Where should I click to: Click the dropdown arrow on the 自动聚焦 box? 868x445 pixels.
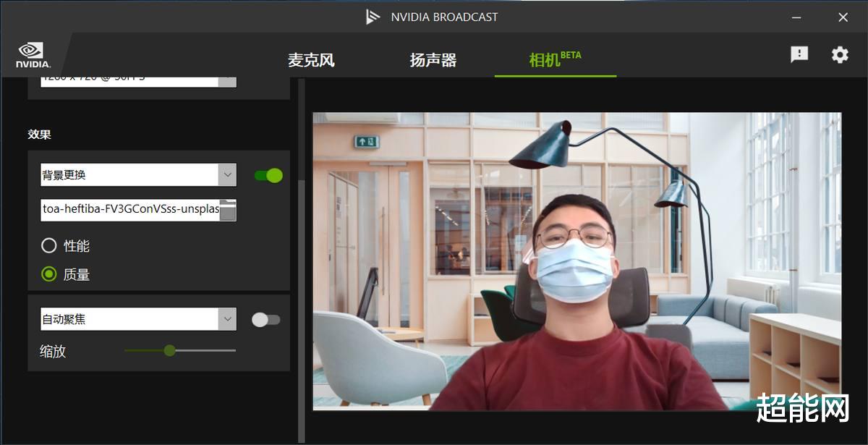[x=229, y=318]
